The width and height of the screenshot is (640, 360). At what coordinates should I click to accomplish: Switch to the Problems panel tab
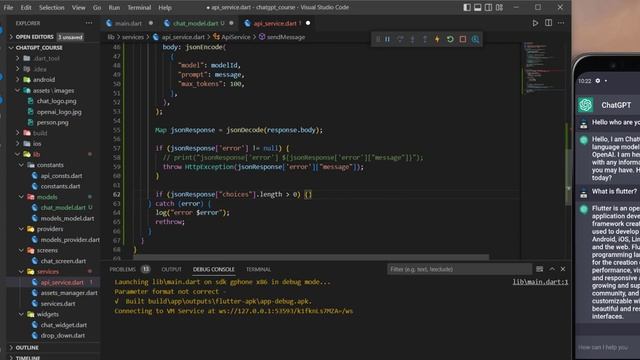pos(122,269)
